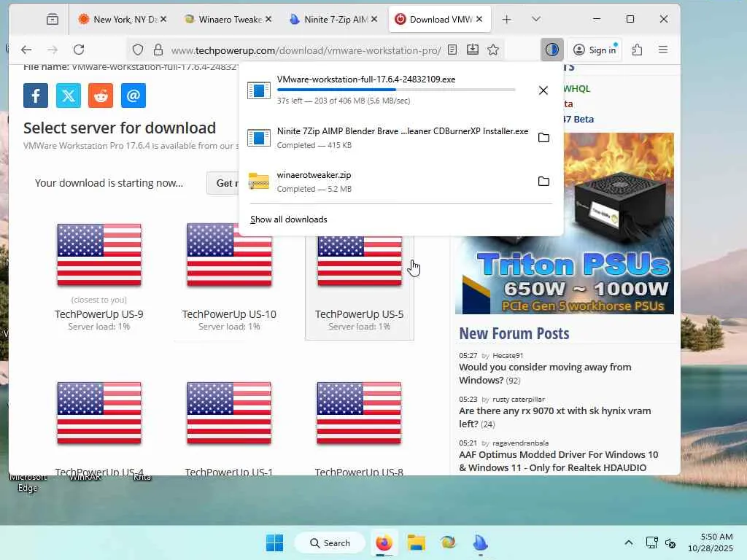
Task: Select TechPowerUp US-4 server flag
Action: (99, 413)
